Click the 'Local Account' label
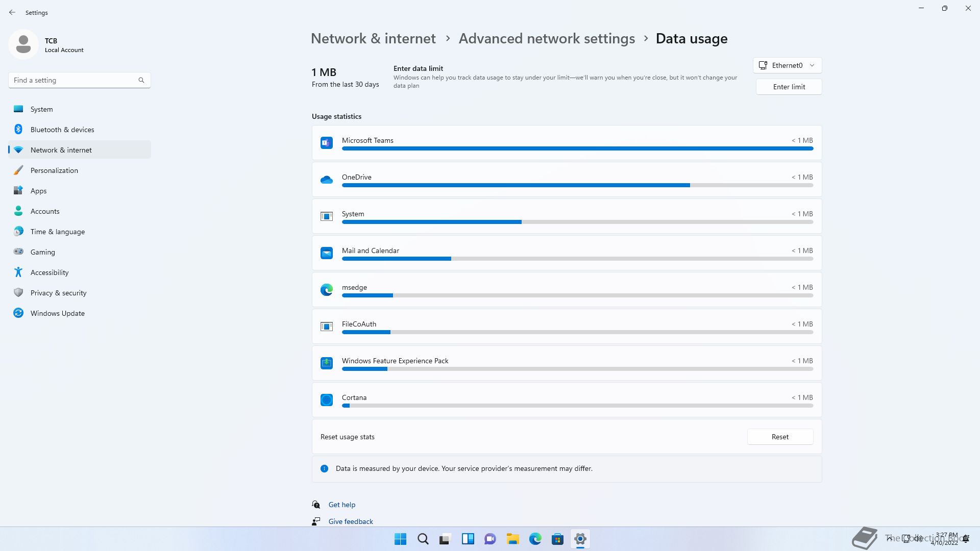Screen dimensions: 980x551 pyautogui.click(x=64, y=50)
